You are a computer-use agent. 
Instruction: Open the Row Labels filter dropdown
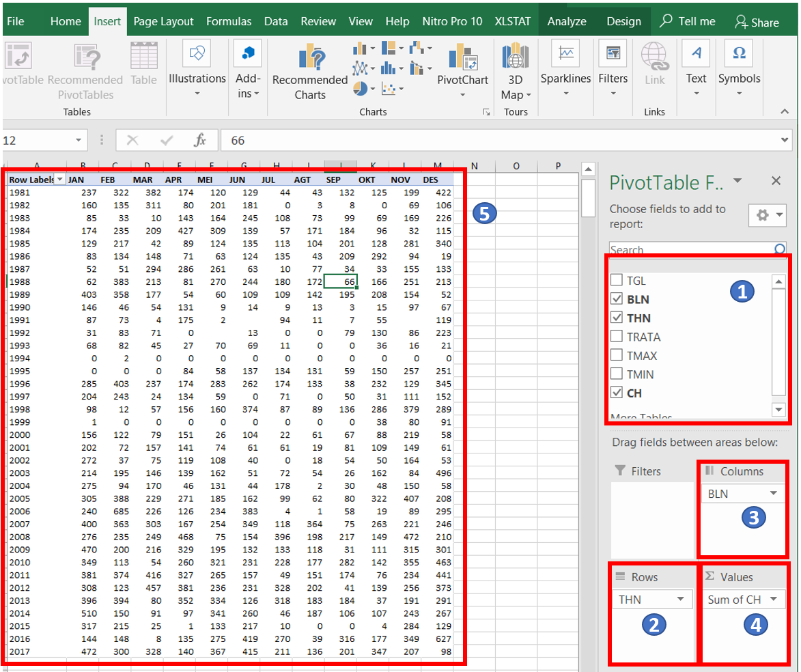point(60,180)
